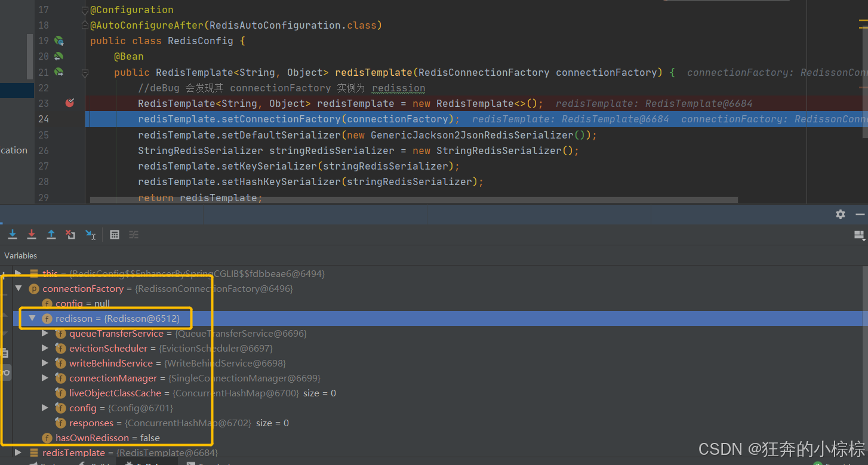Viewport: 868px width, 465px height.
Task: Expand the redisTemplate variable node
Action: 19,452
